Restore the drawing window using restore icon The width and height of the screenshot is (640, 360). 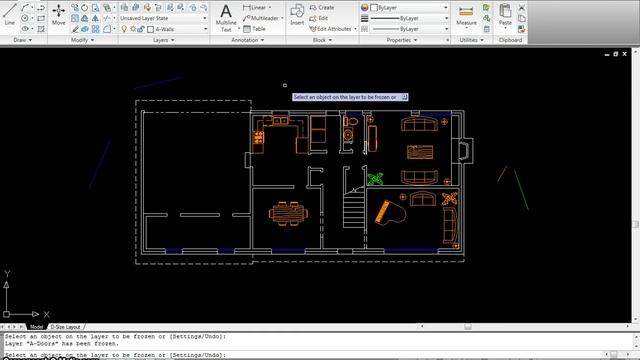click(616, 54)
